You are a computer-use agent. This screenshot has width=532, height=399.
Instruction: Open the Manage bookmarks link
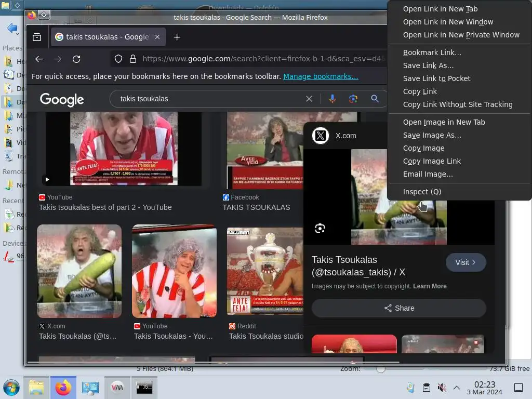pyautogui.click(x=321, y=76)
